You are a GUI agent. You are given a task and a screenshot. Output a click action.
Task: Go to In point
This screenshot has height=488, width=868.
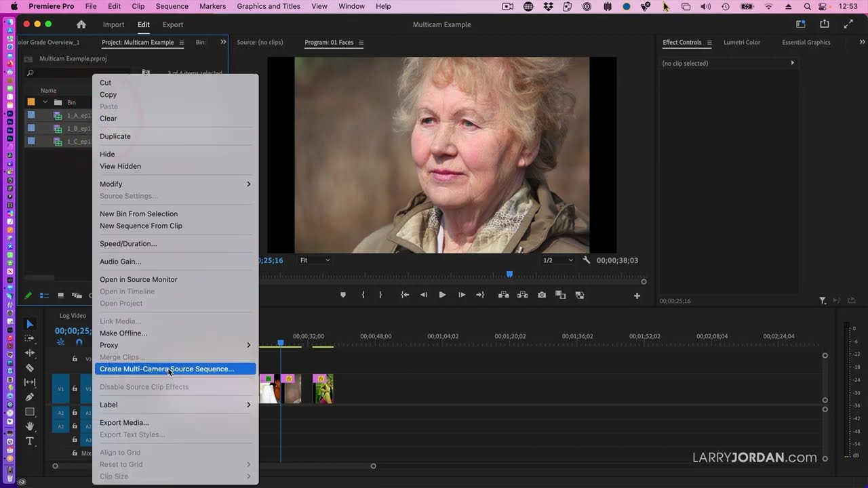[405, 295]
